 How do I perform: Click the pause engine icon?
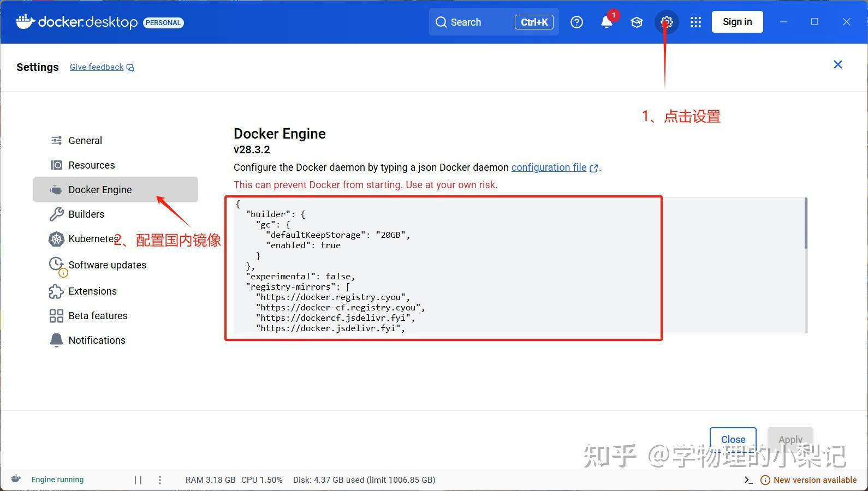click(138, 480)
